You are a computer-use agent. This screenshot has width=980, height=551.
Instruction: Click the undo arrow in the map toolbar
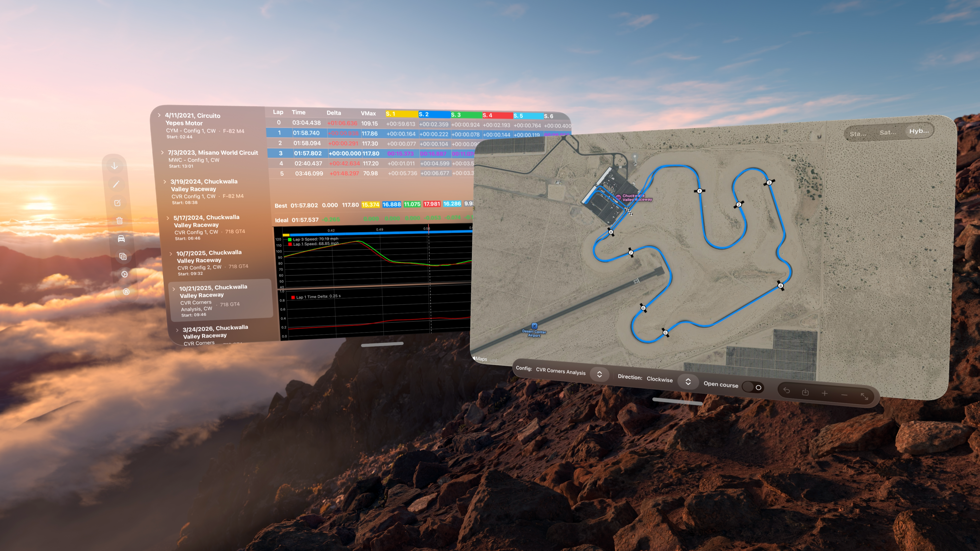tap(786, 391)
